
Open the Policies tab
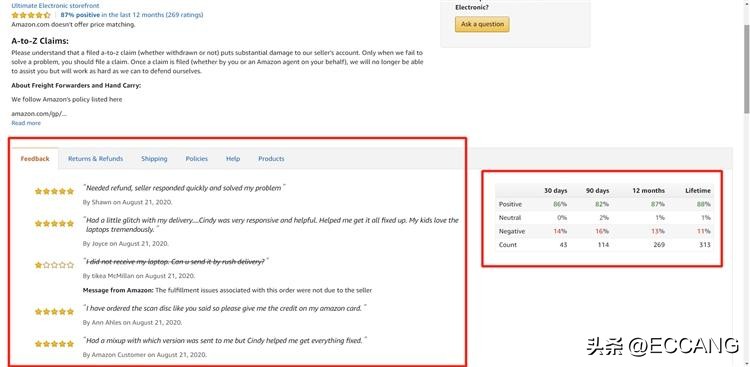click(197, 158)
